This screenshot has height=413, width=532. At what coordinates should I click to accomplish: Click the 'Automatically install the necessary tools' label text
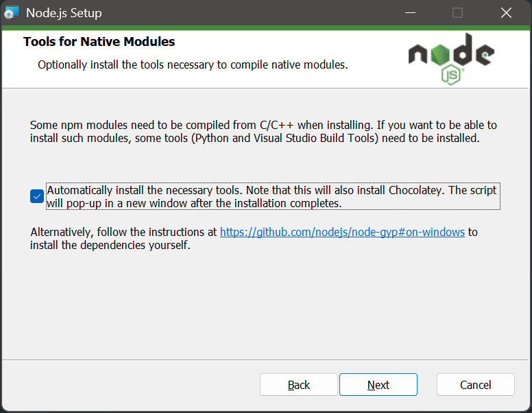273,196
